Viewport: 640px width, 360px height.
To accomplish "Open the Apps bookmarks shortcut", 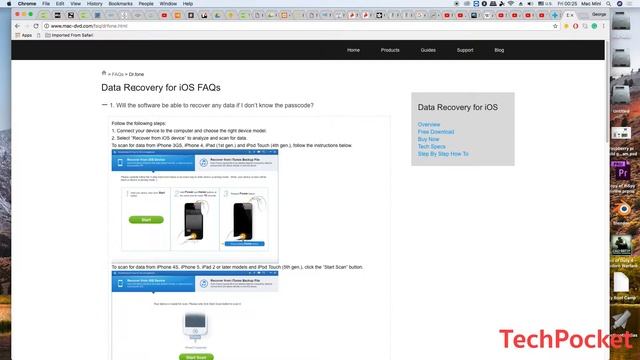I will click(x=24, y=36).
